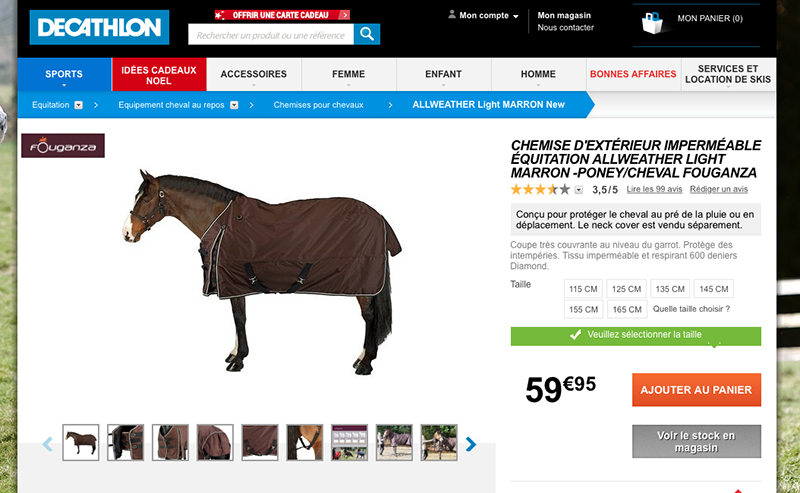This screenshot has height=493, width=800.
Task: Click the search magnifier icon button
Action: 366,34
